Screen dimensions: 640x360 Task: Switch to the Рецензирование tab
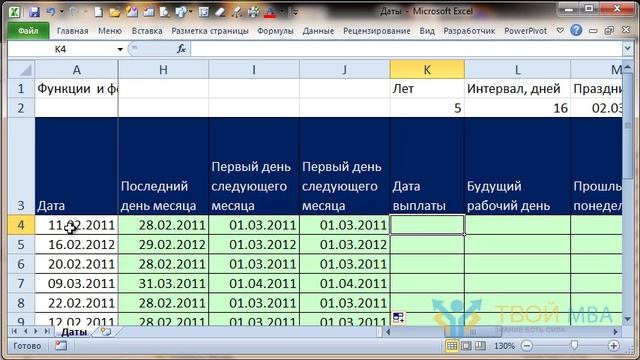coord(377,31)
